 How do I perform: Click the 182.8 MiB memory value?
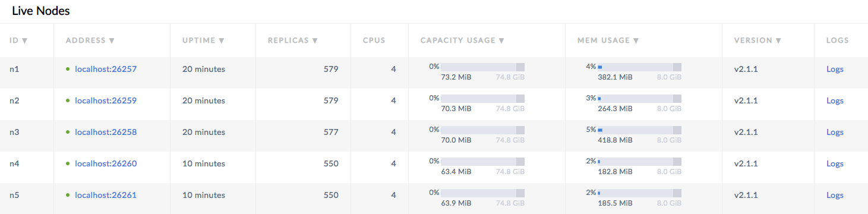(x=615, y=172)
